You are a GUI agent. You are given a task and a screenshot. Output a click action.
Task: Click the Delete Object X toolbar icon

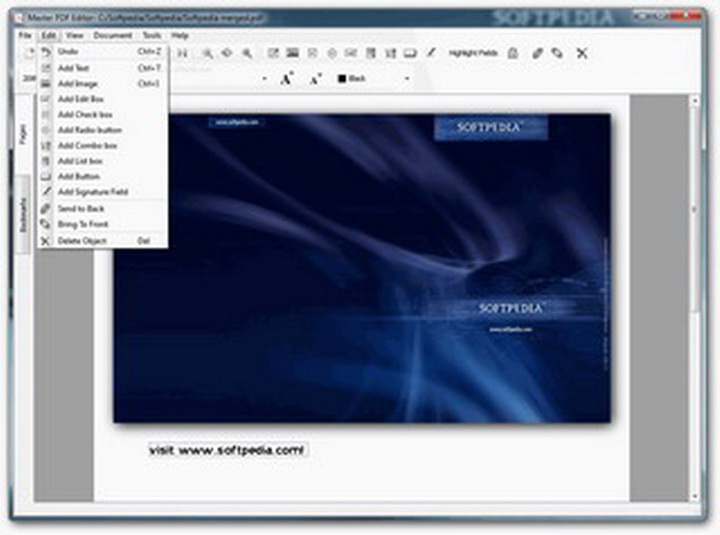pyautogui.click(x=582, y=53)
